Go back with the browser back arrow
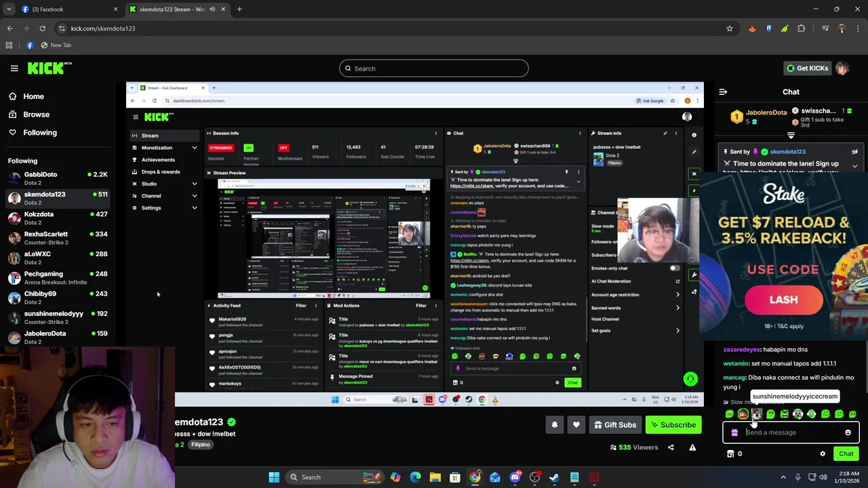 (x=9, y=28)
